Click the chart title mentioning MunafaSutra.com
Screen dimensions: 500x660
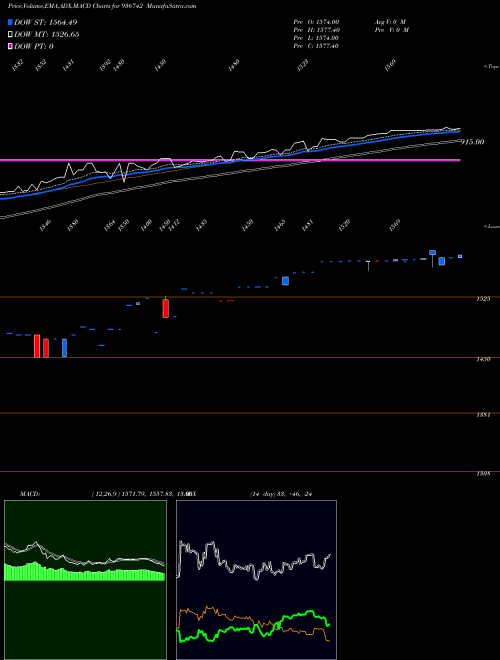tap(102, 6)
